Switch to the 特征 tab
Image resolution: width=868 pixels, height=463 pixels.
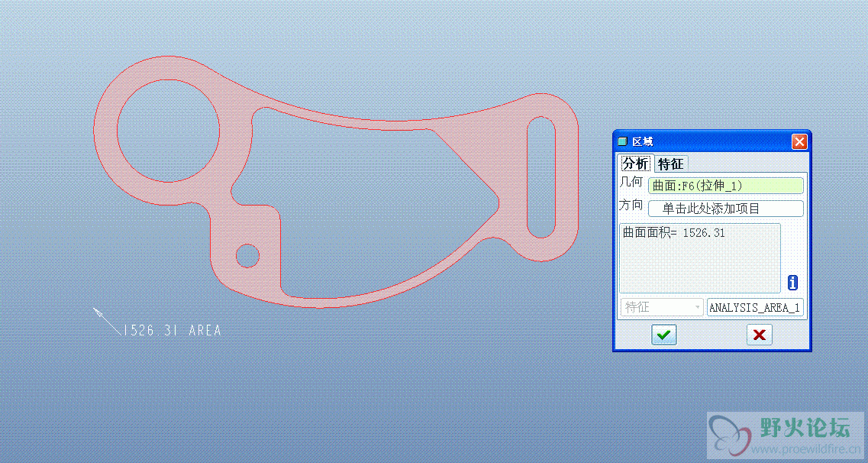tap(670, 164)
